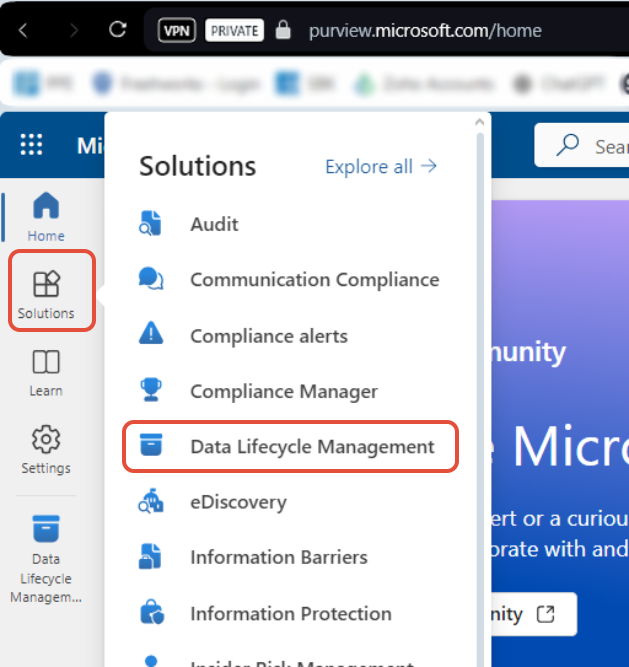Open Learn in the left navigation
This screenshot has width=629, height=667.
[46, 373]
